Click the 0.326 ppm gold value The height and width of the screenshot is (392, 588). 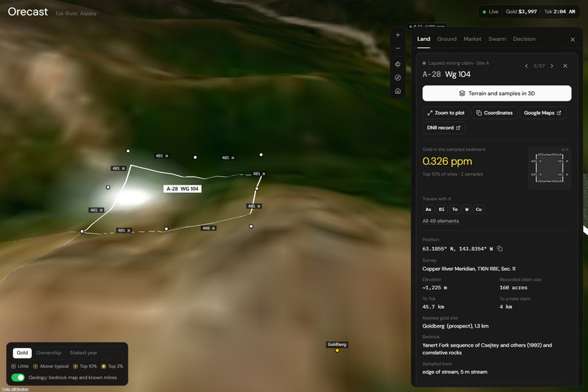tap(447, 161)
